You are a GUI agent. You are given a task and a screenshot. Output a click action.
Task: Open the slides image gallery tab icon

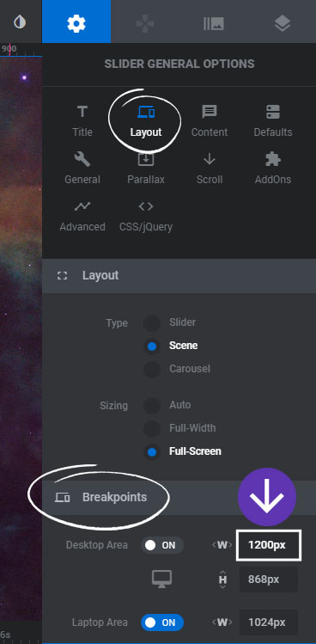tap(214, 23)
